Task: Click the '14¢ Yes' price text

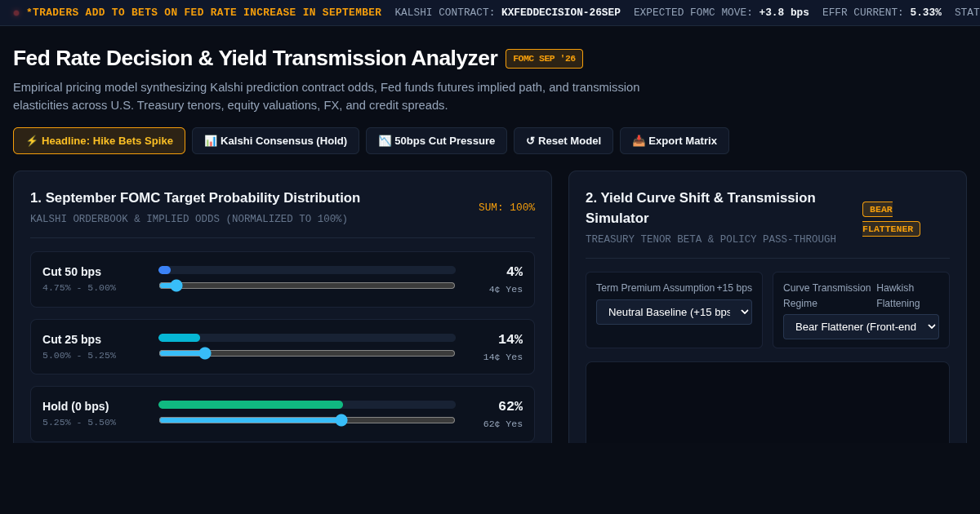Action: 502,357
